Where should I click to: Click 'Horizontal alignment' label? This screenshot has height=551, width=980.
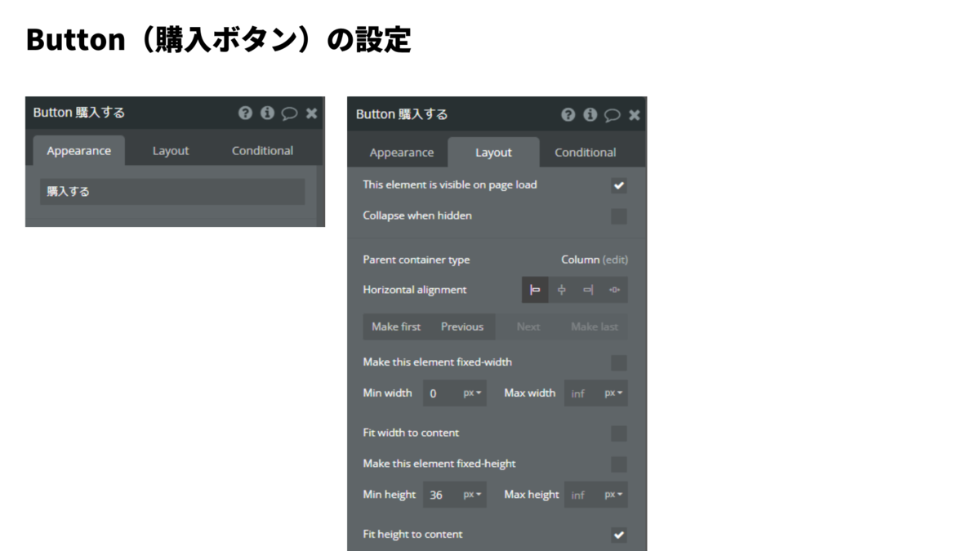(415, 290)
